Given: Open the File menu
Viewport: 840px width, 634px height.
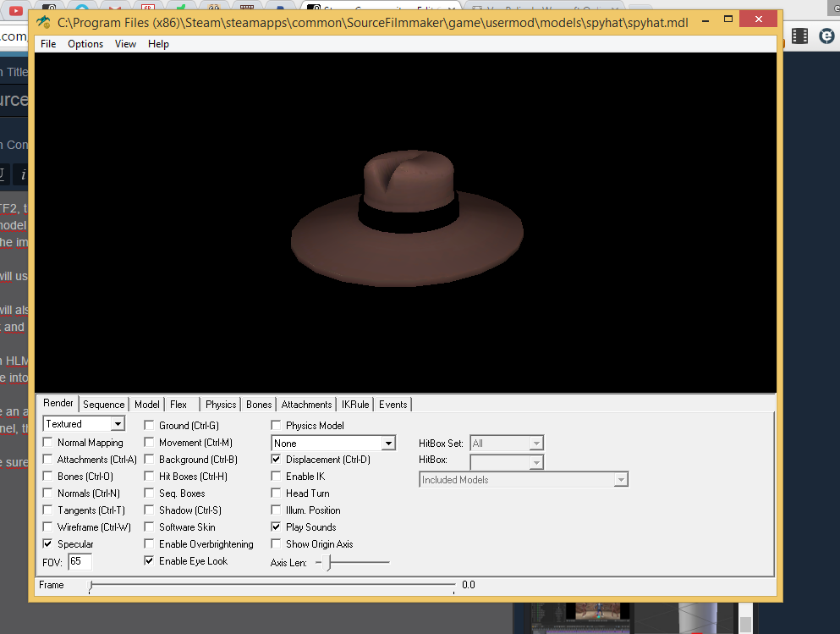Looking at the screenshot, I should 48,44.
